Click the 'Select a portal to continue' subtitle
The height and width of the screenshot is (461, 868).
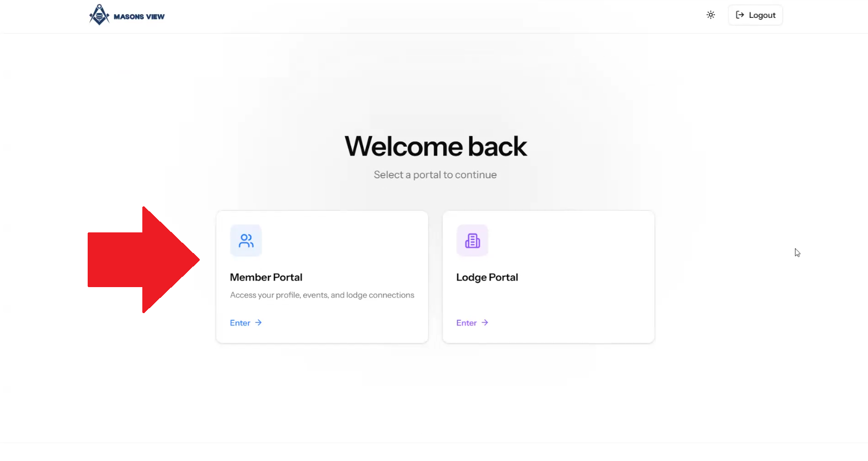pos(435,175)
